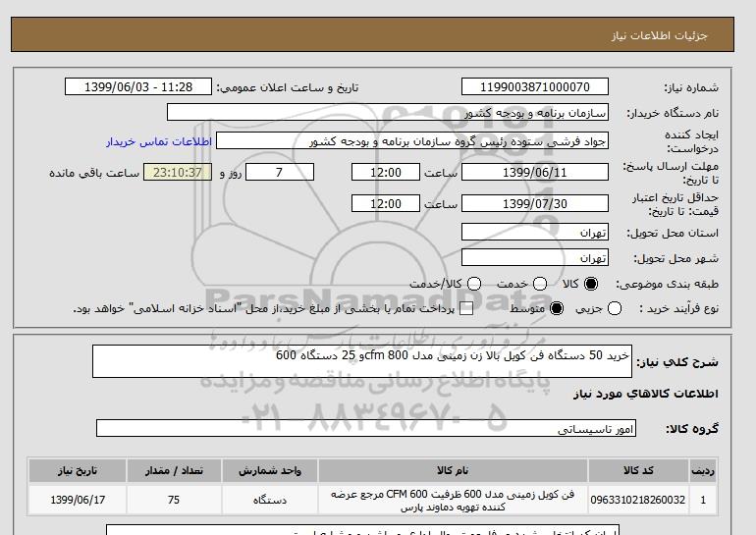Click the announcement date field 1399/06/03 - 11:28
This screenshot has height=535, width=756.
coord(138,86)
